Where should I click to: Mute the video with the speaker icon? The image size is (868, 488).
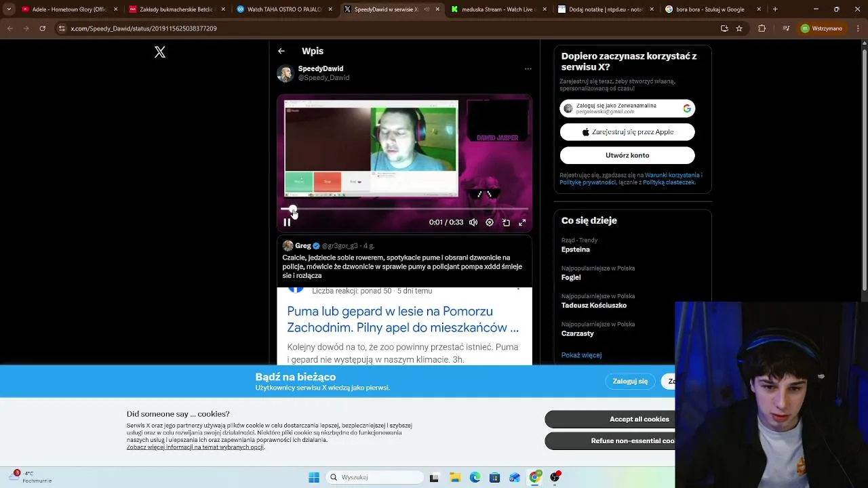(473, 222)
